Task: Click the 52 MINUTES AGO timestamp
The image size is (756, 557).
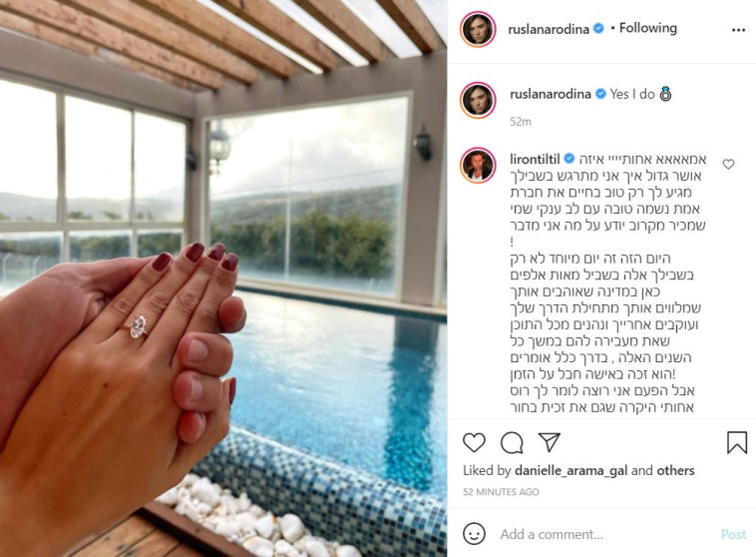Action: (x=501, y=492)
